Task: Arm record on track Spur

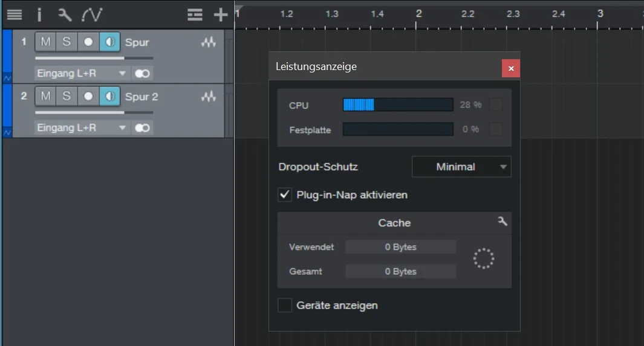Action: 88,42
